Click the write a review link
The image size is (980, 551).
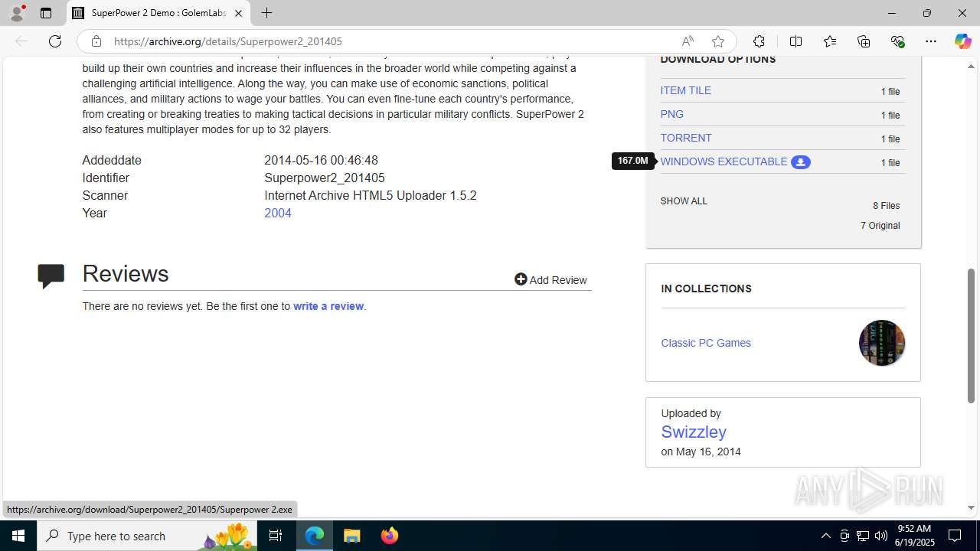click(x=328, y=306)
